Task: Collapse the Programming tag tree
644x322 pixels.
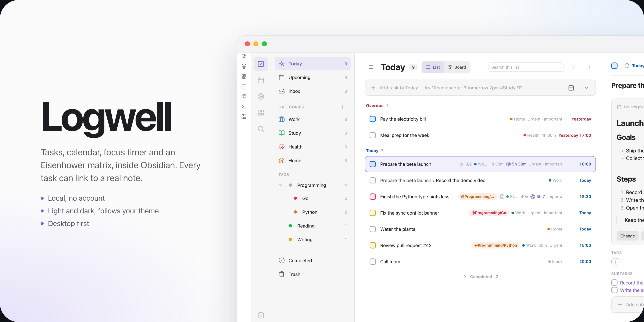Action: tap(280, 185)
